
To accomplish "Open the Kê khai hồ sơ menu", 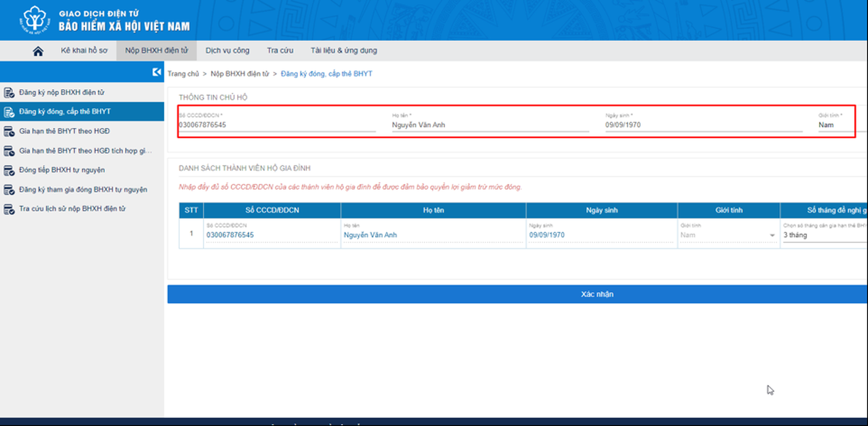I will (84, 50).
